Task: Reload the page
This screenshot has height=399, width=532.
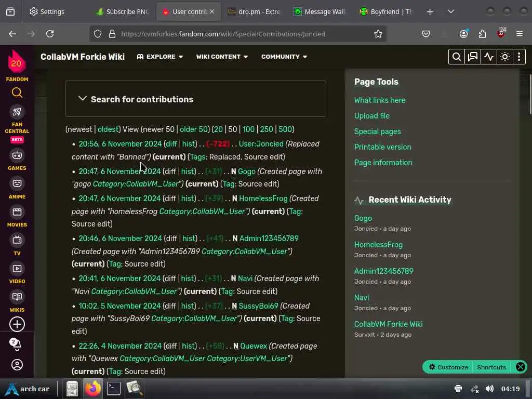Action: (x=50, y=34)
